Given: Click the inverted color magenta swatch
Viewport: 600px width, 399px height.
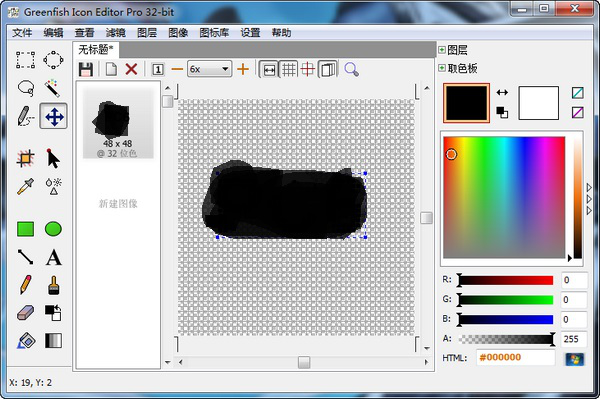Looking at the screenshot, I should click(x=578, y=112).
